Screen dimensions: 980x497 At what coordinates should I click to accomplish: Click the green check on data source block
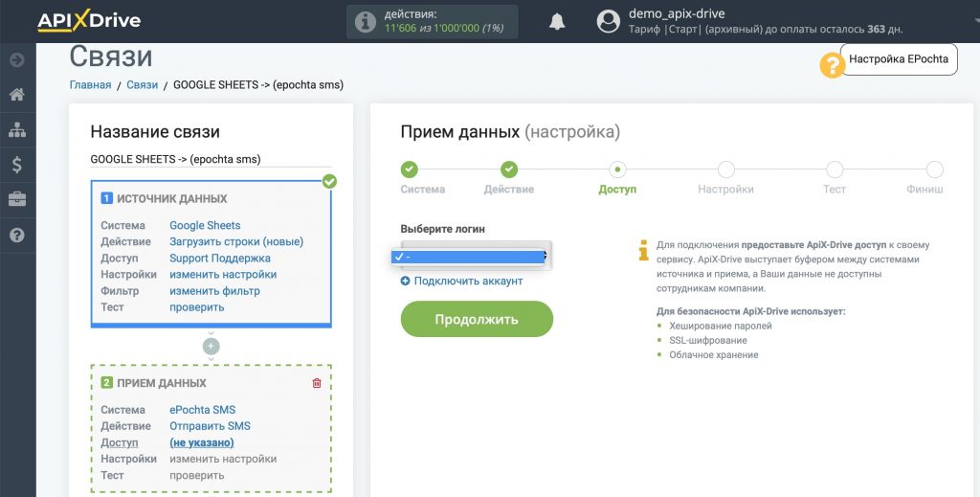coord(329,181)
